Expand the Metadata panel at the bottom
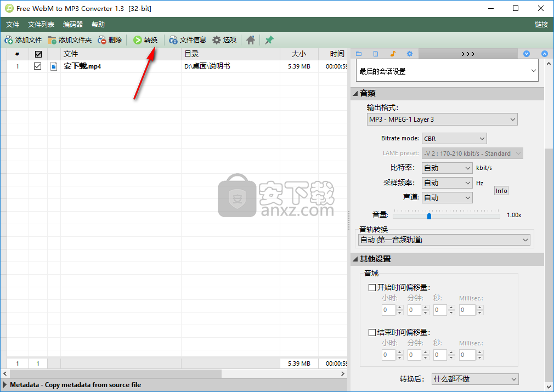 tap(4, 384)
